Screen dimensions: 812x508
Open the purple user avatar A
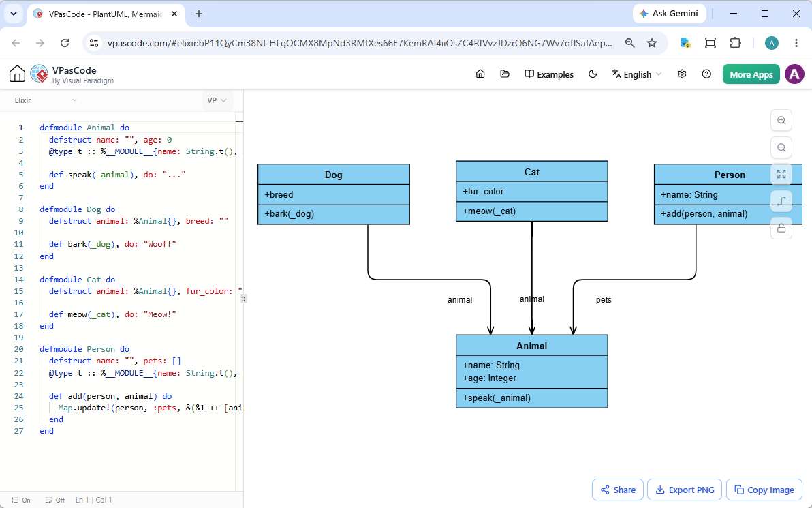[794, 74]
